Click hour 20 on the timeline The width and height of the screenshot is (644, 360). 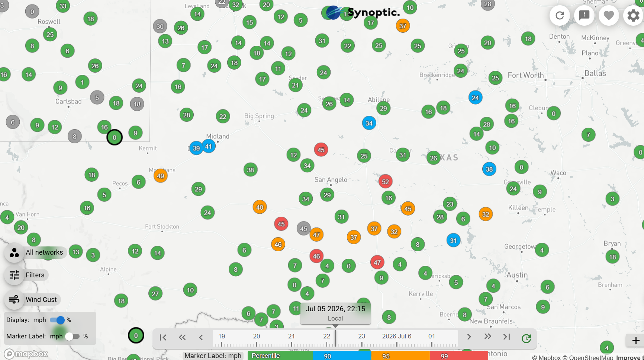[x=257, y=337]
